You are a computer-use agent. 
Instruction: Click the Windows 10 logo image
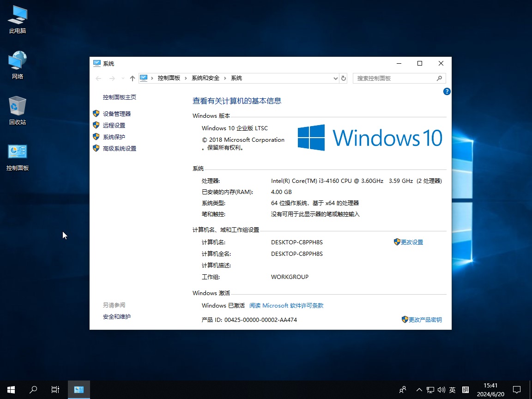tap(370, 138)
